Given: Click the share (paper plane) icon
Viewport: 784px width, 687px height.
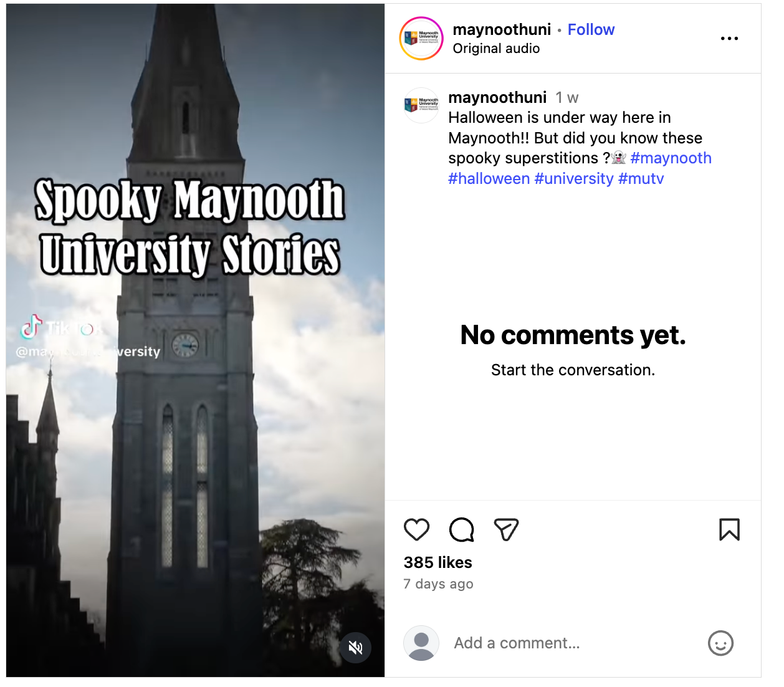Looking at the screenshot, I should 506,529.
